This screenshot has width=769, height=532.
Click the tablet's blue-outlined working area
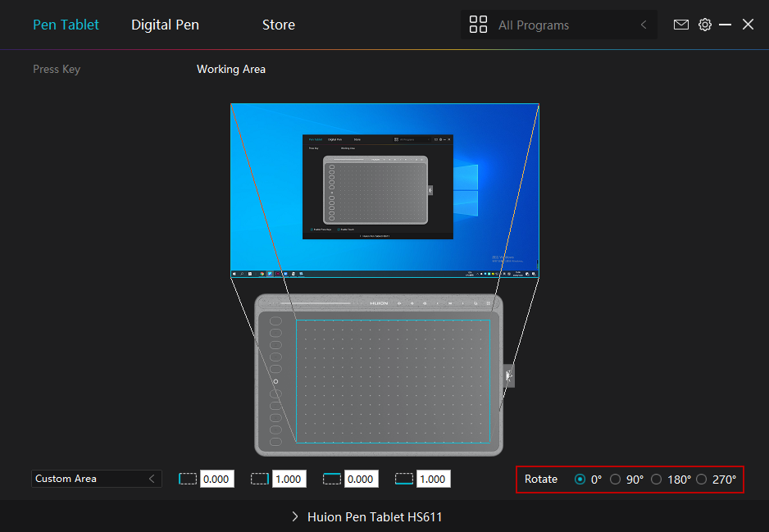[x=393, y=381]
